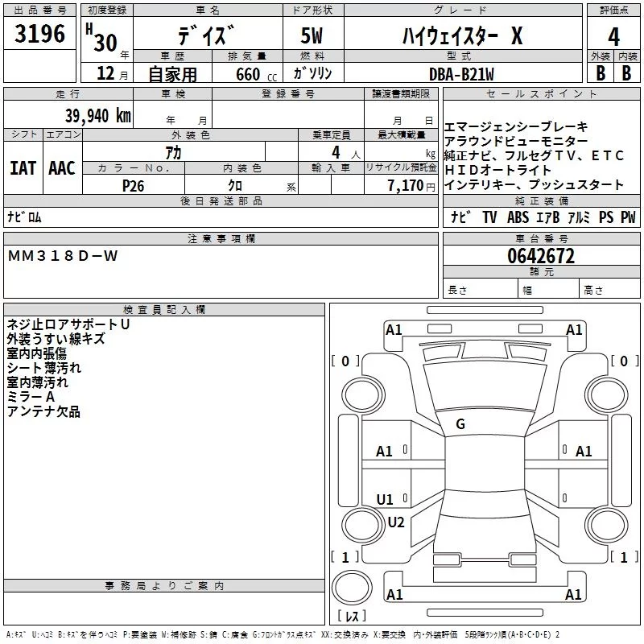Click the air conditioner value AAC
The image size is (644, 644).
(x=62, y=168)
